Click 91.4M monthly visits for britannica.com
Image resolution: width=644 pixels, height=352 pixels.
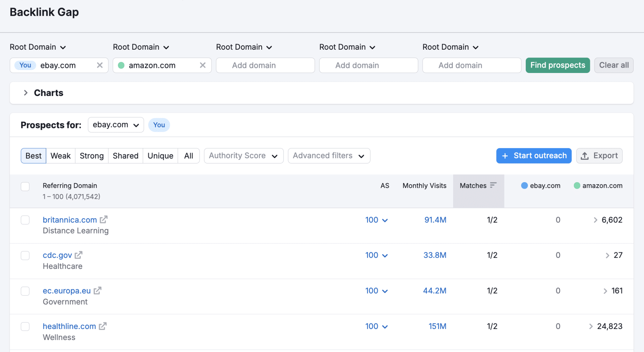(435, 220)
